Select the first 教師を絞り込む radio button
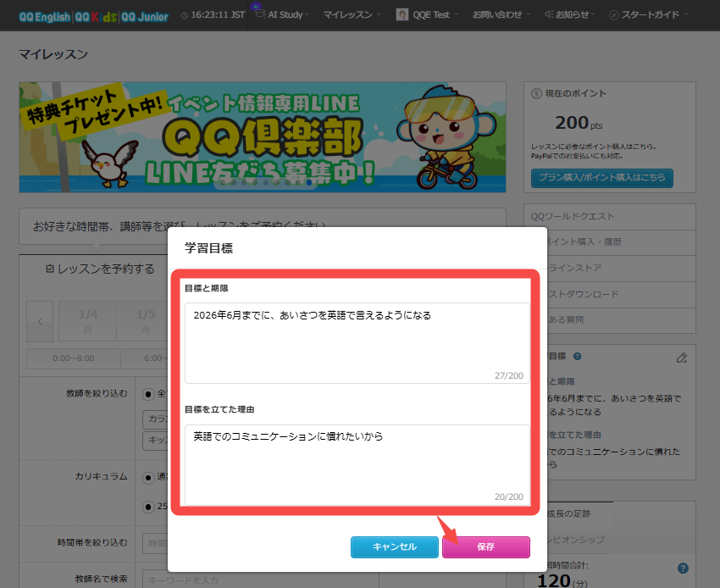Screen dimensions: 720x588 point(148,394)
